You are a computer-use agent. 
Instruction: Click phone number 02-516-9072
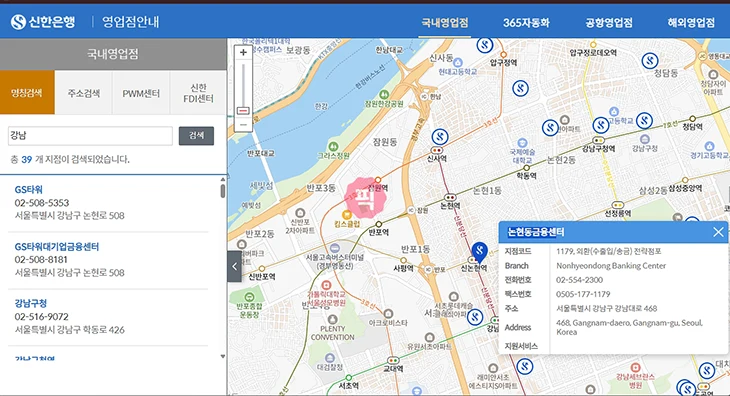pyautogui.click(x=41, y=317)
